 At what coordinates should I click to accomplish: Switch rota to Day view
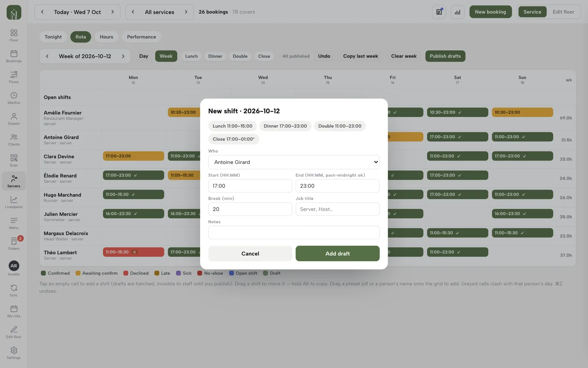click(144, 56)
